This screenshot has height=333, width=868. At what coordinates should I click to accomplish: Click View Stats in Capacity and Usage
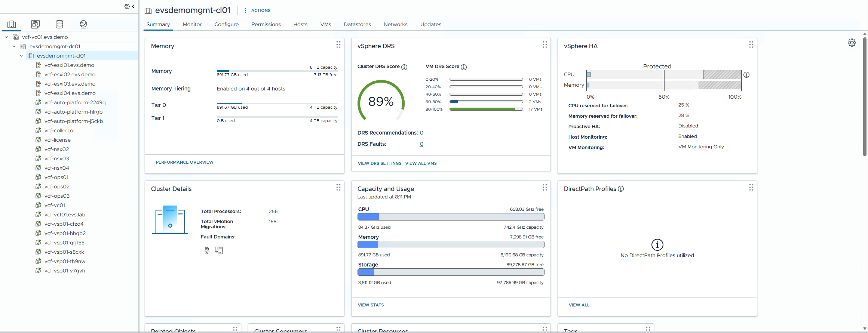click(x=371, y=305)
